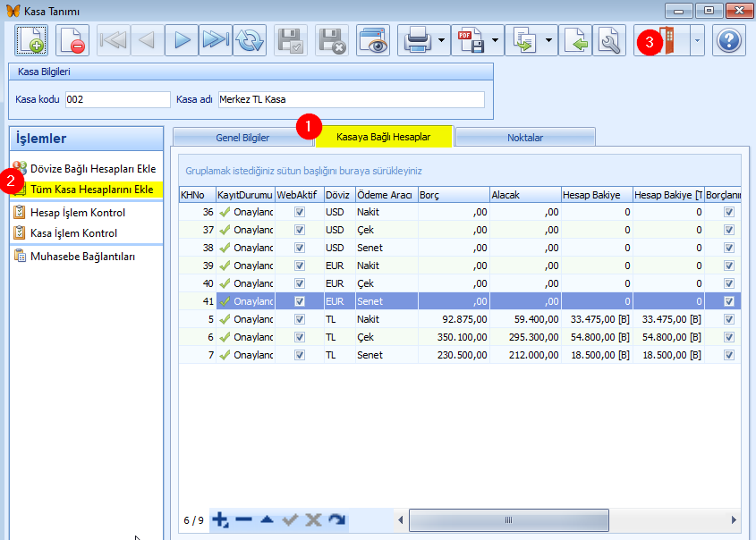This screenshot has height=540, width=756.
Task: Click Dövize Bağlı Hesapları Ekle
Action: coord(93,169)
